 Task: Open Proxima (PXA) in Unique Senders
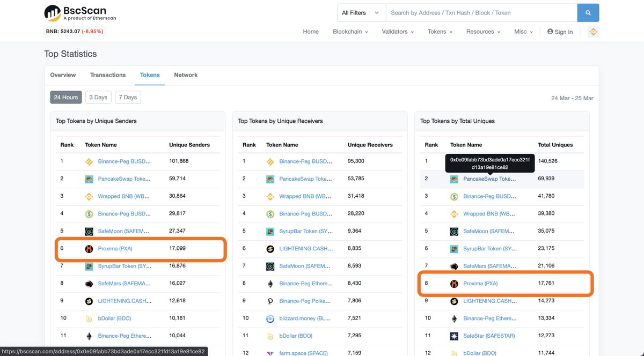115,249
